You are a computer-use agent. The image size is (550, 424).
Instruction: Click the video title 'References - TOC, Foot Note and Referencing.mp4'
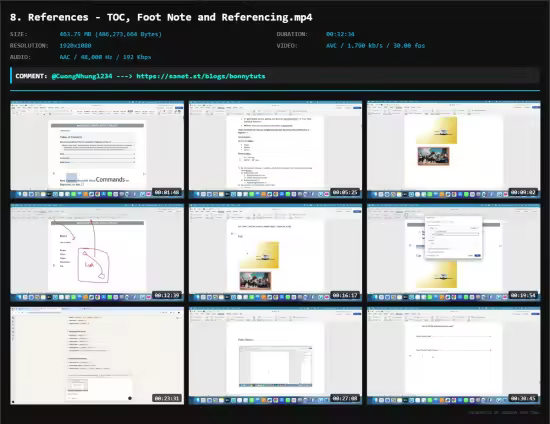coord(161,17)
